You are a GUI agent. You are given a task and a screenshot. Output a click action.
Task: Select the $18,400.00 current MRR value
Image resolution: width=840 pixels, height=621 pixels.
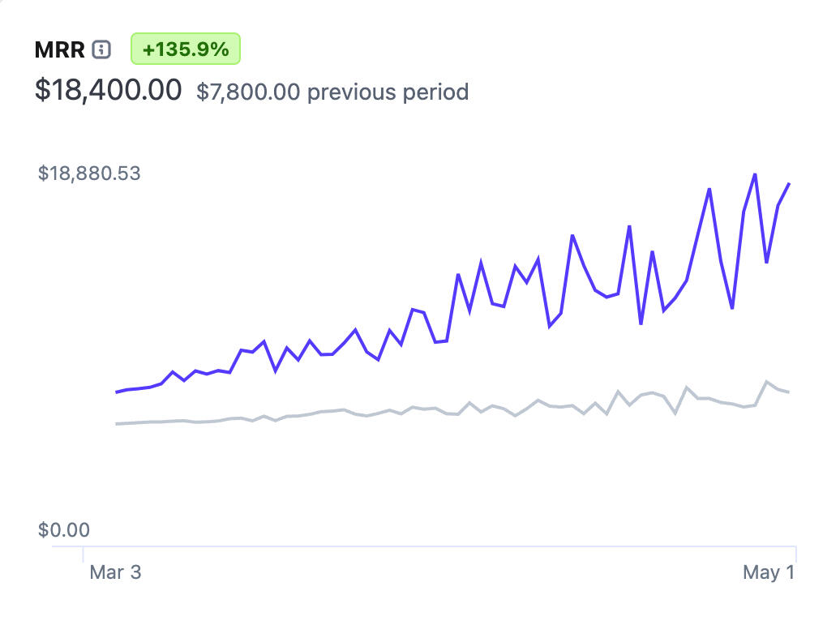108,90
